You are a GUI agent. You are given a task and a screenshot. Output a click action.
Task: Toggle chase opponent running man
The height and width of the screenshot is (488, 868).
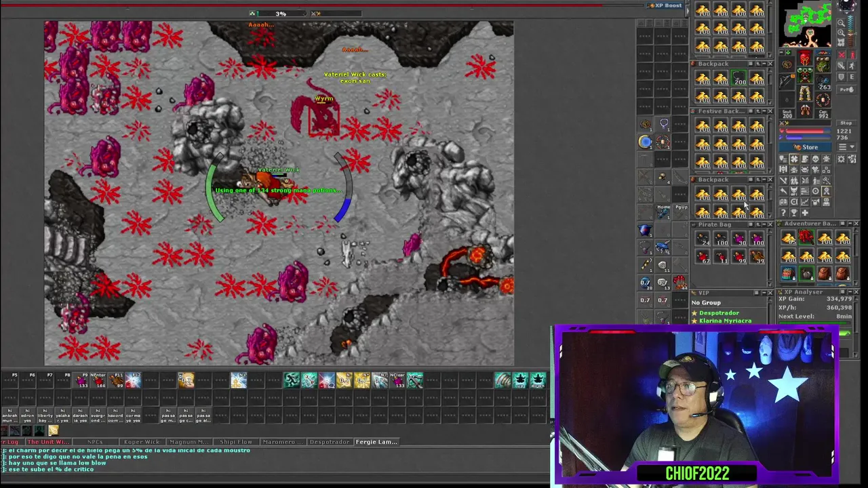(x=852, y=66)
